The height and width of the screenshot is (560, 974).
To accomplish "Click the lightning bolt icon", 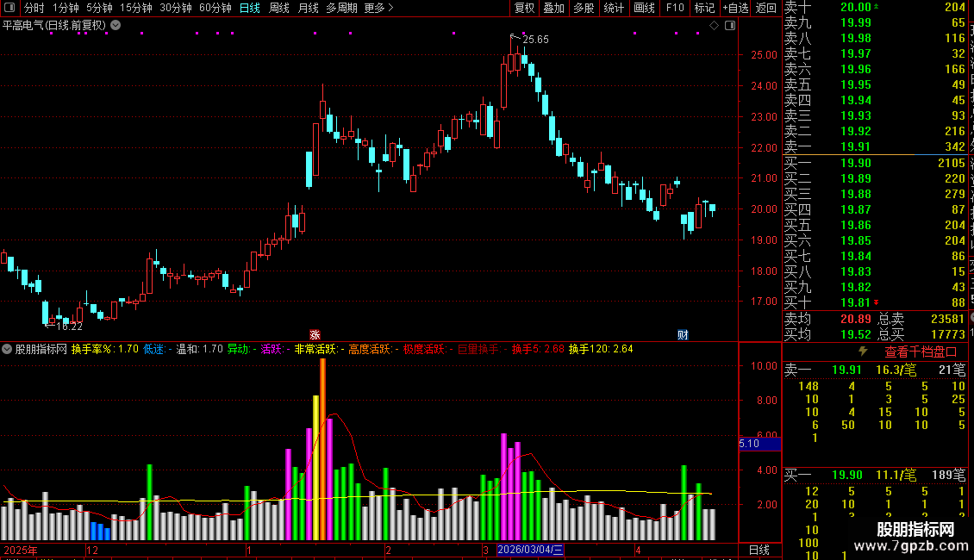I will pyautogui.click(x=863, y=352).
